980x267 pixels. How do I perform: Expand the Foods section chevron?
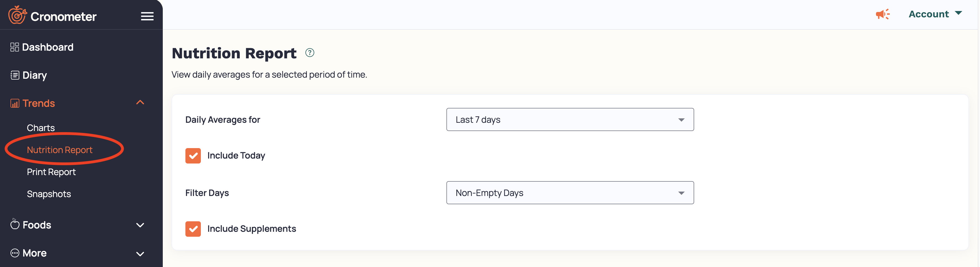[140, 225]
